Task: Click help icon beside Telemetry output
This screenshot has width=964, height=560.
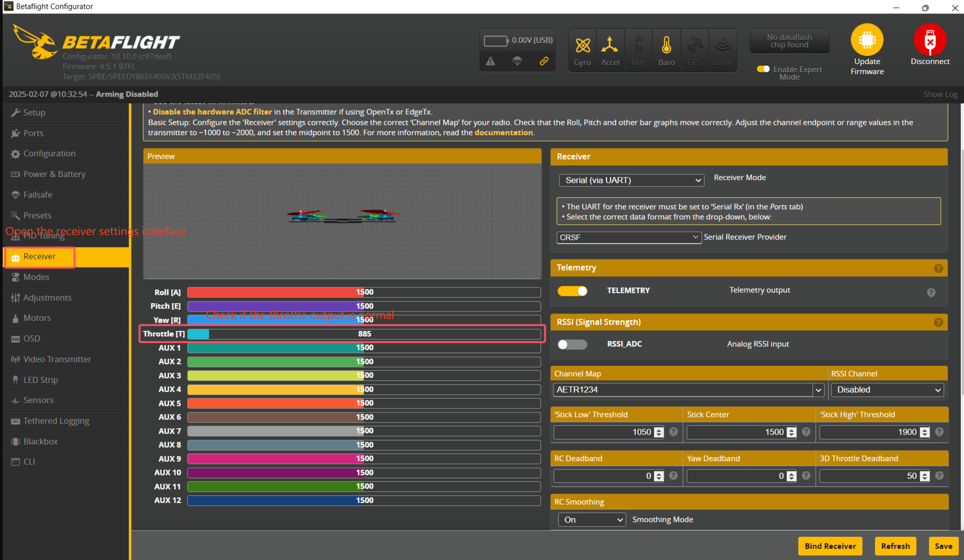Action: pos(931,292)
